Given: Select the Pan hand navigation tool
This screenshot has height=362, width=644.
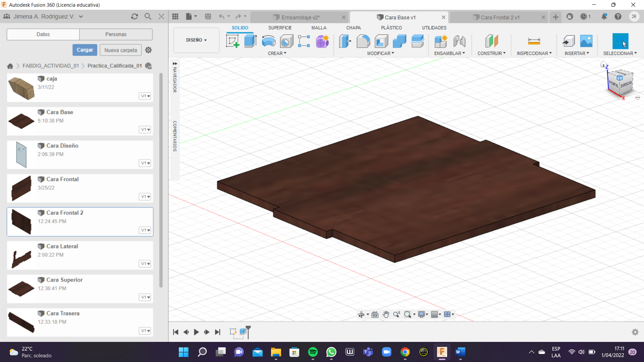Looking at the screenshot, I should 386,314.
